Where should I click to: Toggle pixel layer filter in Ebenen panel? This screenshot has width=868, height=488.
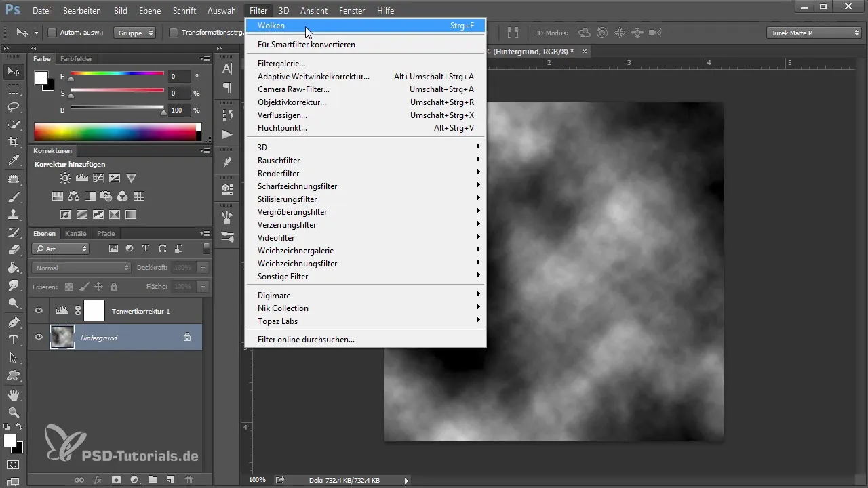pos(113,249)
